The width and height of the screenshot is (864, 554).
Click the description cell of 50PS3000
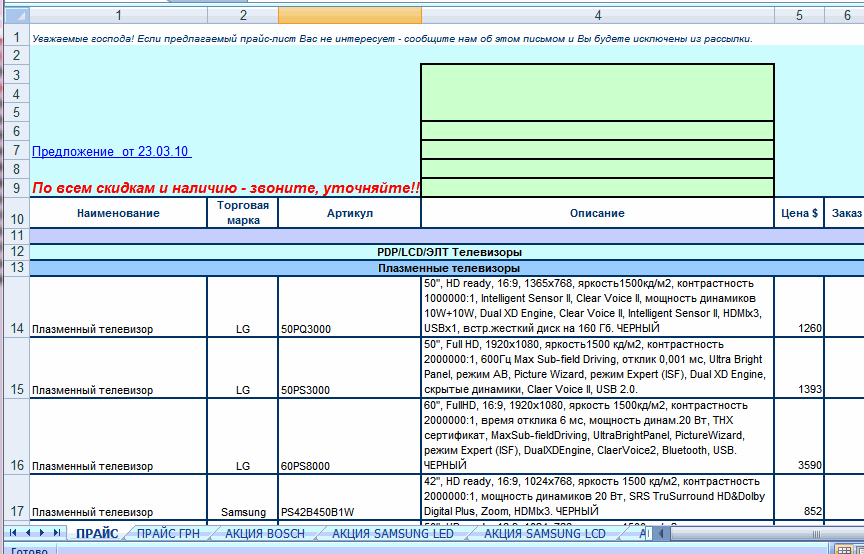pos(598,368)
